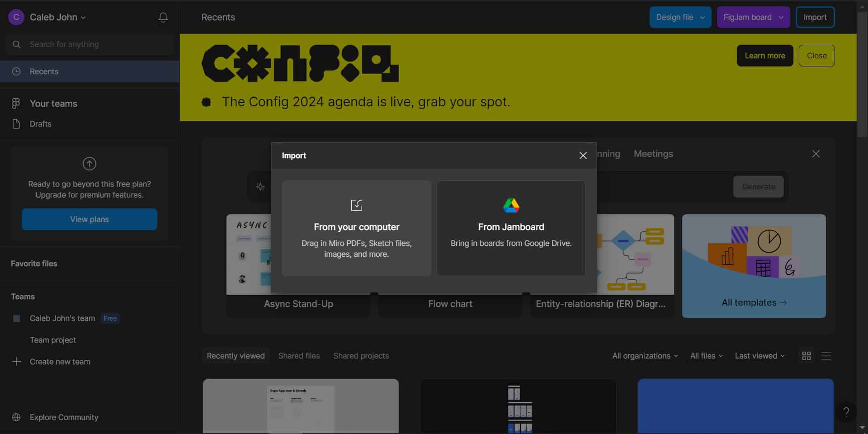This screenshot has width=868, height=434.
Task: Switch to list view icon
Action: click(826, 356)
